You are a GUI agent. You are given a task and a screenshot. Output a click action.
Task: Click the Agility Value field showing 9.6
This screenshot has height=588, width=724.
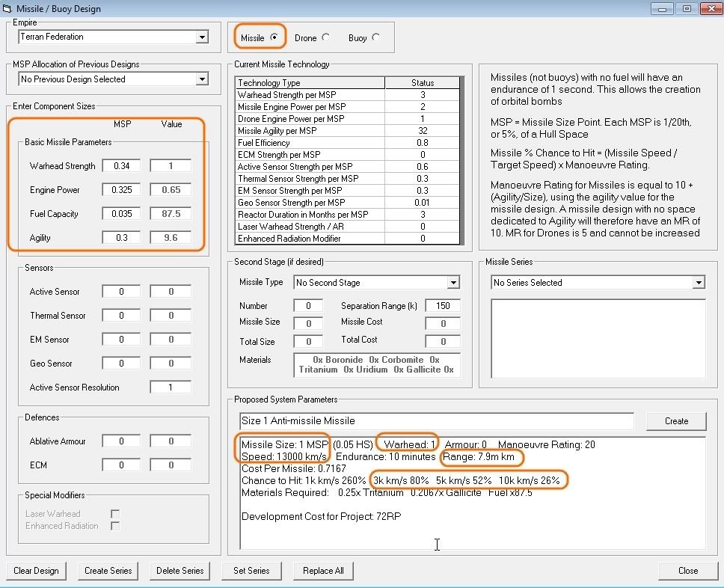tap(171, 238)
